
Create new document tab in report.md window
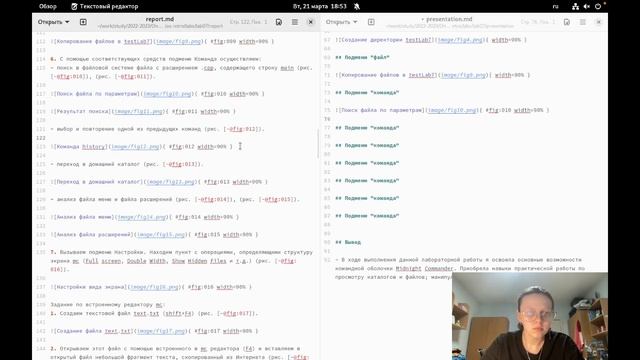(83, 22)
